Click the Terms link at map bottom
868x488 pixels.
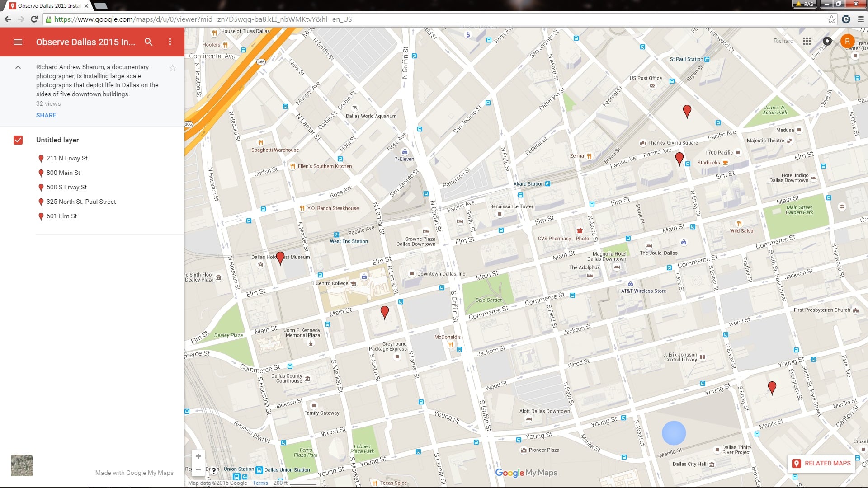pyautogui.click(x=260, y=483)
